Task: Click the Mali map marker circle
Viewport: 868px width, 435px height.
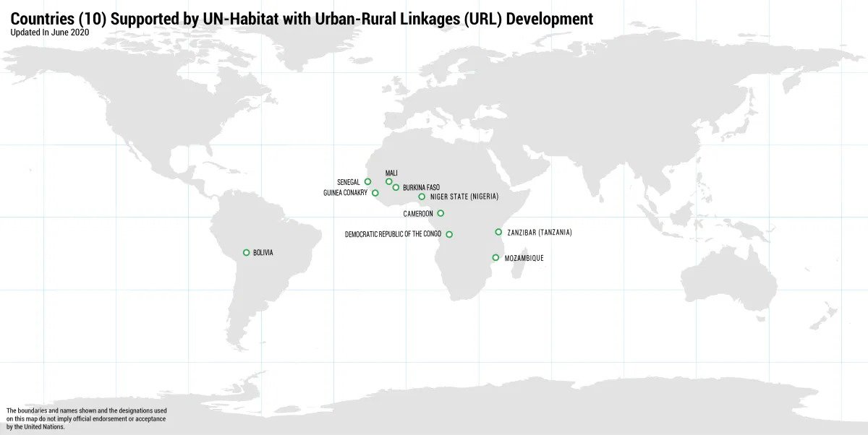Action: pyautogui.click(x=389, y=181)
